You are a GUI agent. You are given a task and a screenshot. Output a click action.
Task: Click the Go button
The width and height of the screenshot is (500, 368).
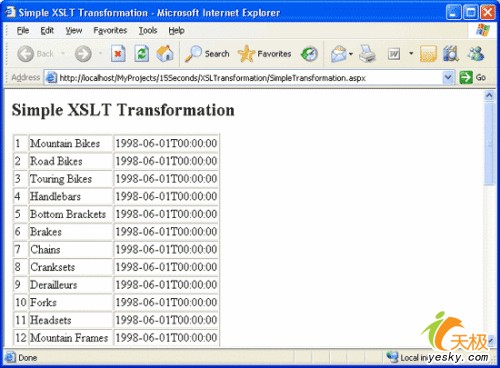coord(472,78)
